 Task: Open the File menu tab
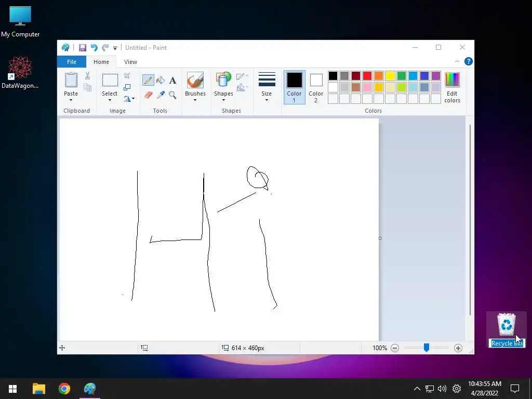pyautogui.click(x=72, y=62)
